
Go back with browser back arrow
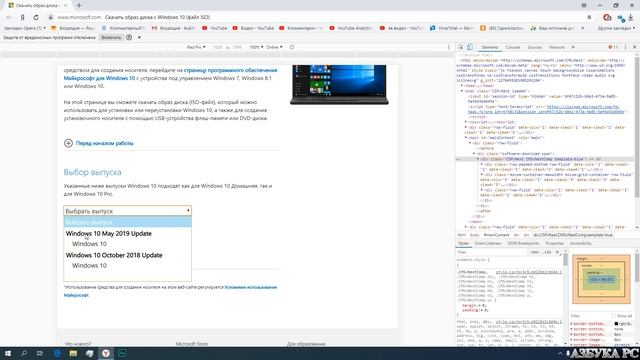click(9, 17)
